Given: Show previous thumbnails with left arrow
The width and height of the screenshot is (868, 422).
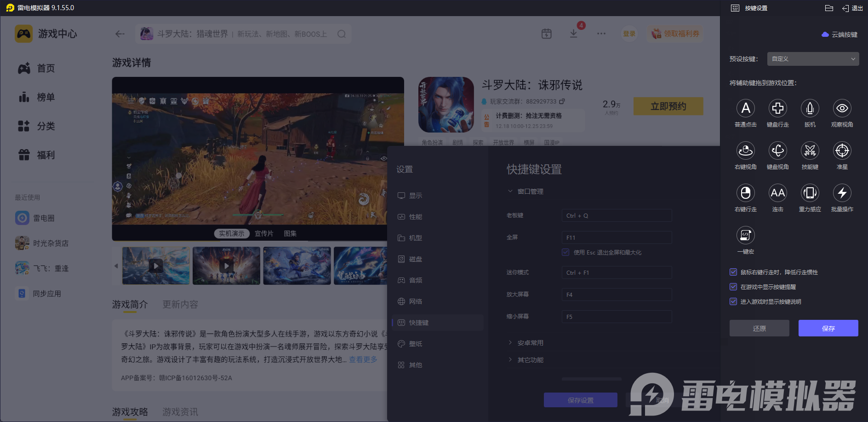Looking at the screenshot, I should pyautogui.click(x=116, y=266).
